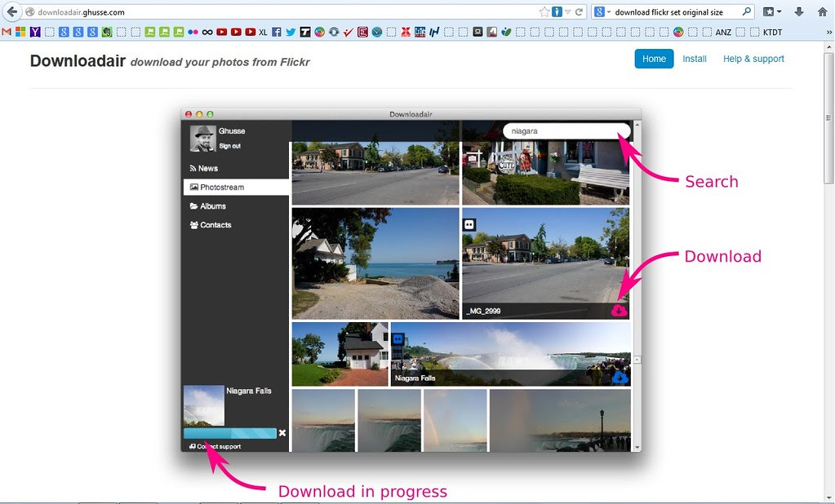Open the Help & support tab
Image resolution: width=835 pixels, height=504 pixels.
coord(753,59)
